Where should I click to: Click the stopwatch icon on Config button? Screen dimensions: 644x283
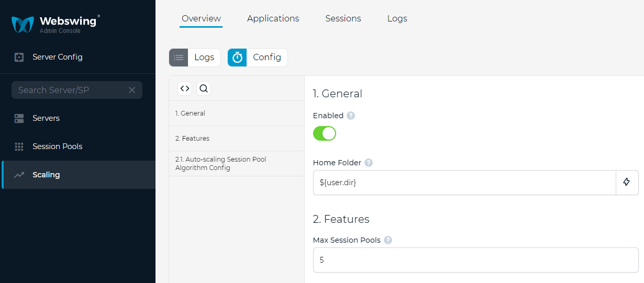click(237, 58)
